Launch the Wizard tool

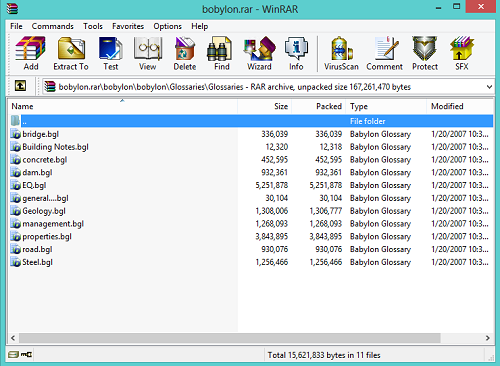point(259,53)
